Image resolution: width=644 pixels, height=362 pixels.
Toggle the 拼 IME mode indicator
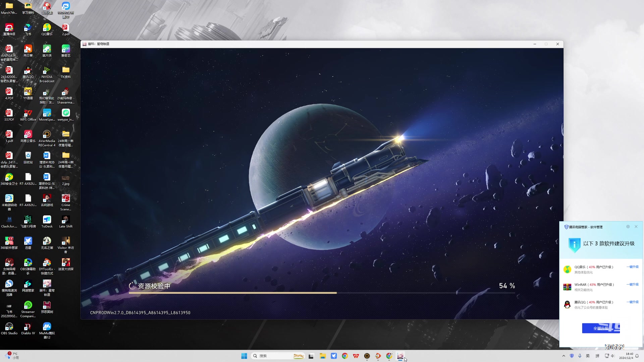[597, 356]
